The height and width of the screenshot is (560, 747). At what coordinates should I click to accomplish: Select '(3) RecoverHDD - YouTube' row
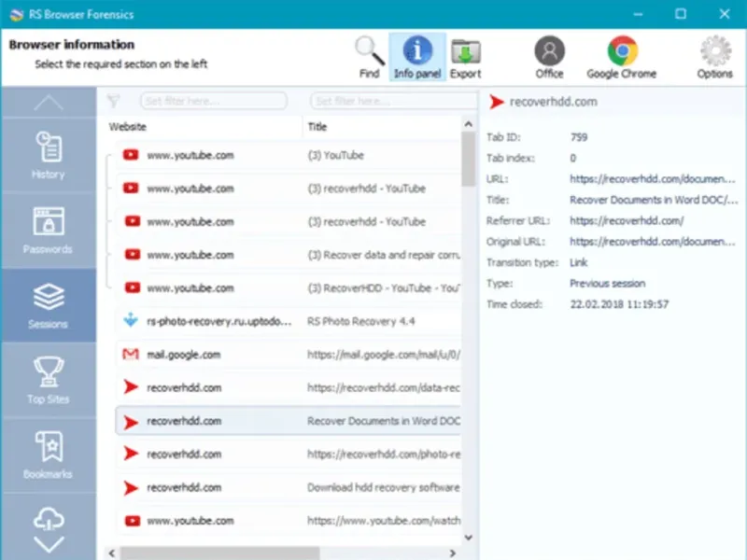click(x=288, y=288)
